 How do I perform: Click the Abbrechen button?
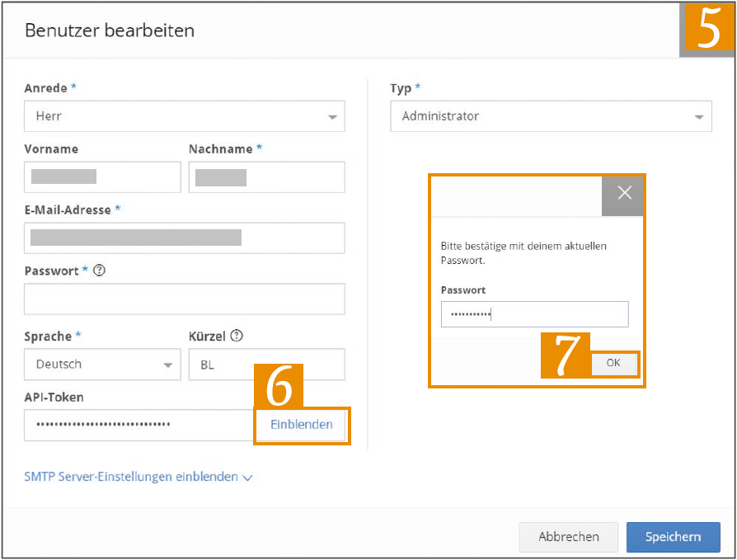point(569,537)
